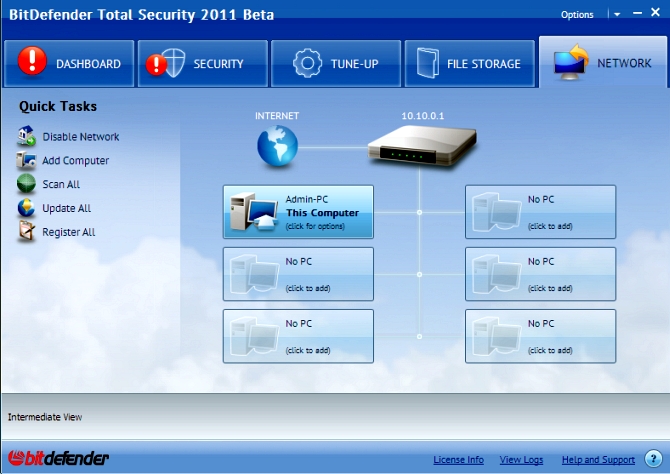Click the router device icon
Screen dimensions: 670x474
pos(422,145)
